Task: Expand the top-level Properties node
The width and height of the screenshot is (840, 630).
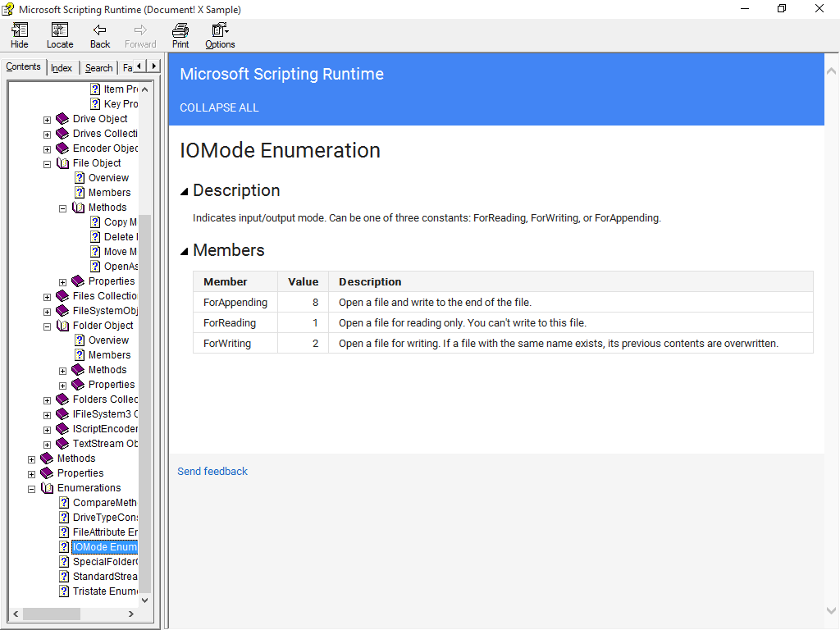Action: click(x=32, y=474)
